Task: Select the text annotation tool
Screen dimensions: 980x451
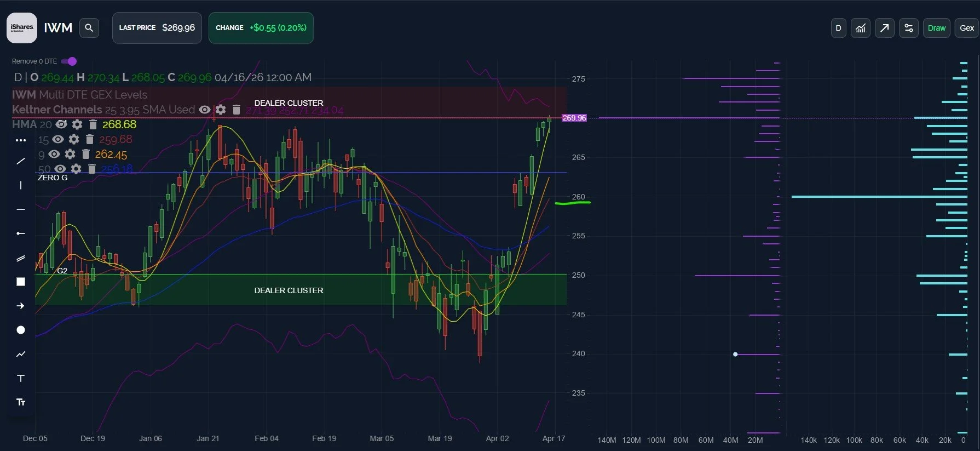Action: pos(21,378)
